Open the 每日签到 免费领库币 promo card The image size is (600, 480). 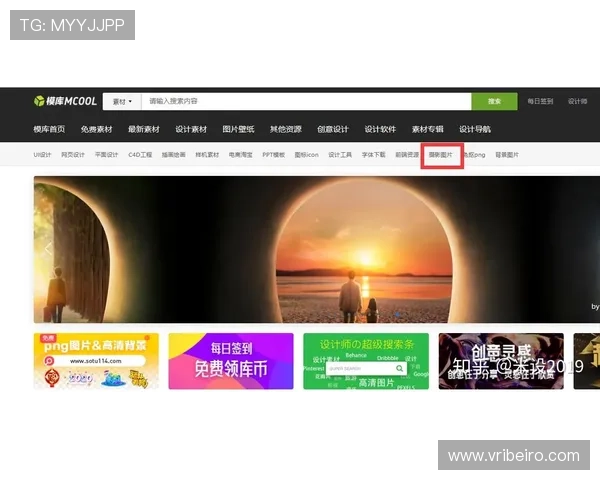click(x=231, y=361)
